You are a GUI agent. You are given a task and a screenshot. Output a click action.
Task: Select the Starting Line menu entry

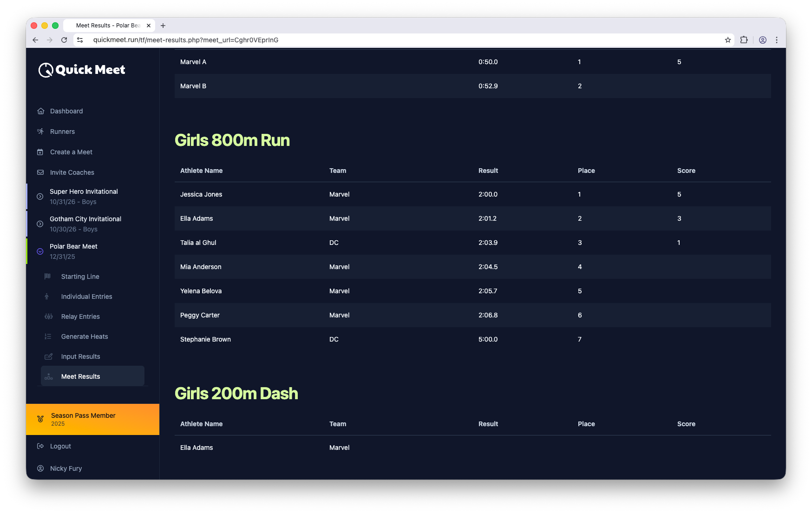click(x=80, y=277)
